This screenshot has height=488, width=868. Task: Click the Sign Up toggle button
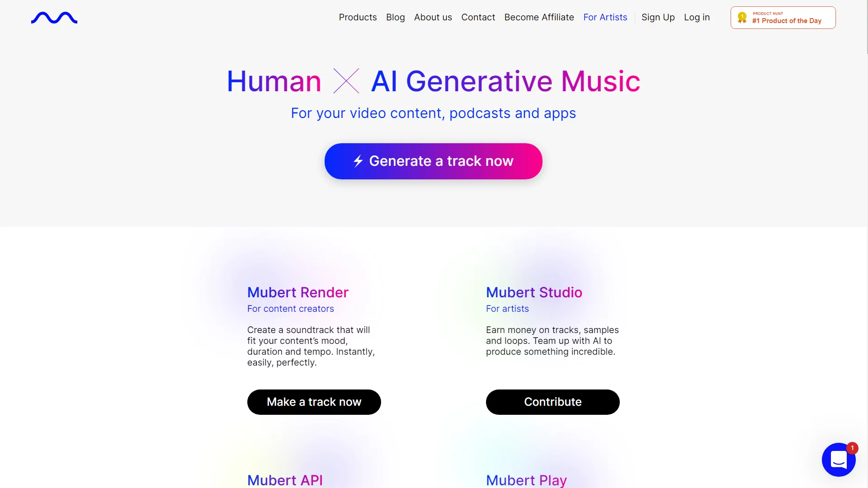tap(658, 17)
